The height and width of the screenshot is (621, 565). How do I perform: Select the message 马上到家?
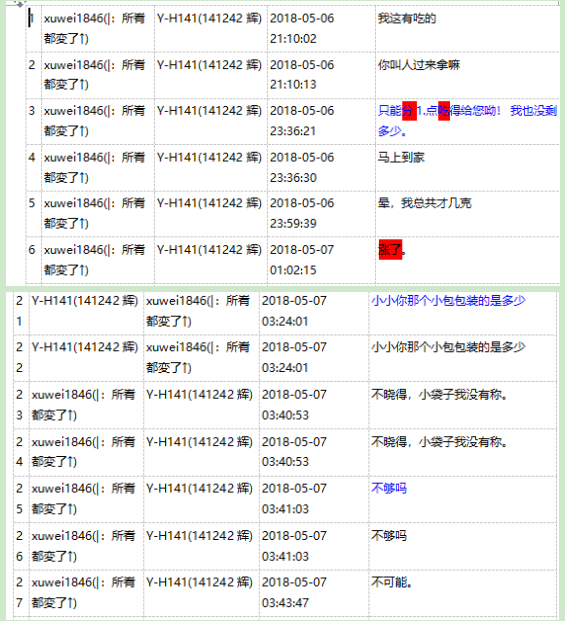pyautogui.click(x=401, y=157)
